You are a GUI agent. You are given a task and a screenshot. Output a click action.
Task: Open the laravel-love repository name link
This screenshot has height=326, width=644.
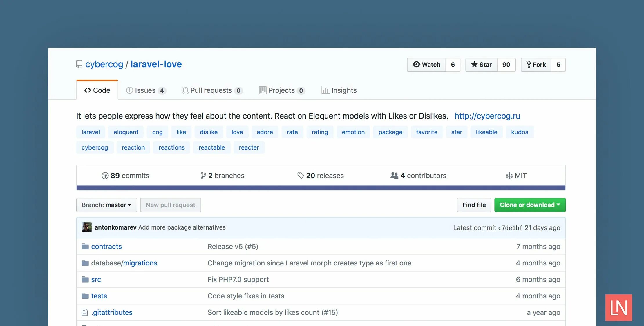156,64
